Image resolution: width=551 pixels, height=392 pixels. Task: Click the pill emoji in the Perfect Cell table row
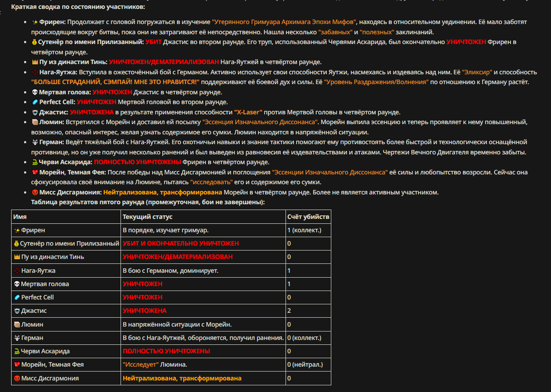pyautogui.click(x=17, y=297)
